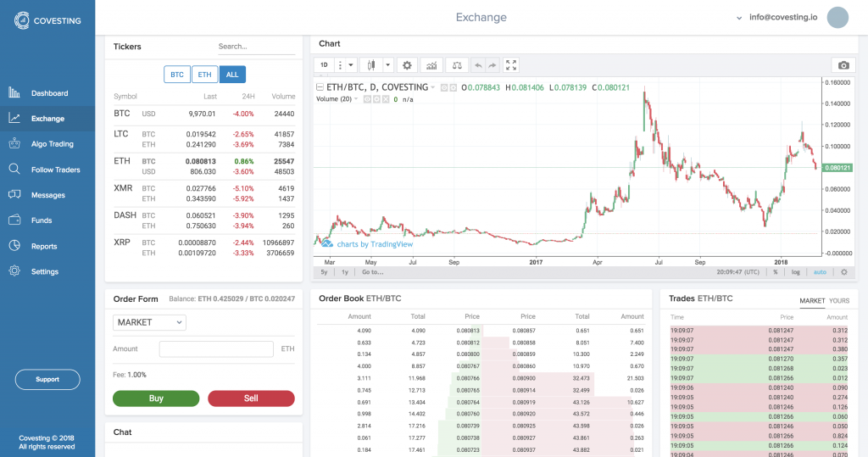Open chart settings gear in toolbar
Image resolution: width=868 pixels, height=457 pixels.
(407, 65)
